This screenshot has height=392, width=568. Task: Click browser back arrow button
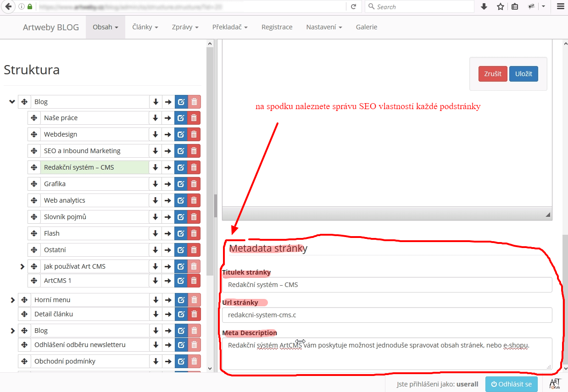point(8,6)
